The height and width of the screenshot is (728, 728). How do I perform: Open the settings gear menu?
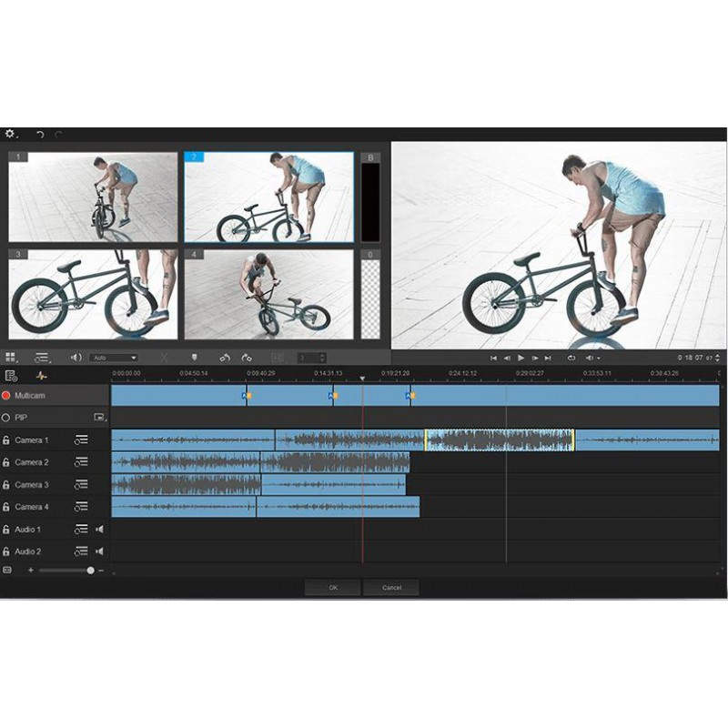click(x=10, y=134)
